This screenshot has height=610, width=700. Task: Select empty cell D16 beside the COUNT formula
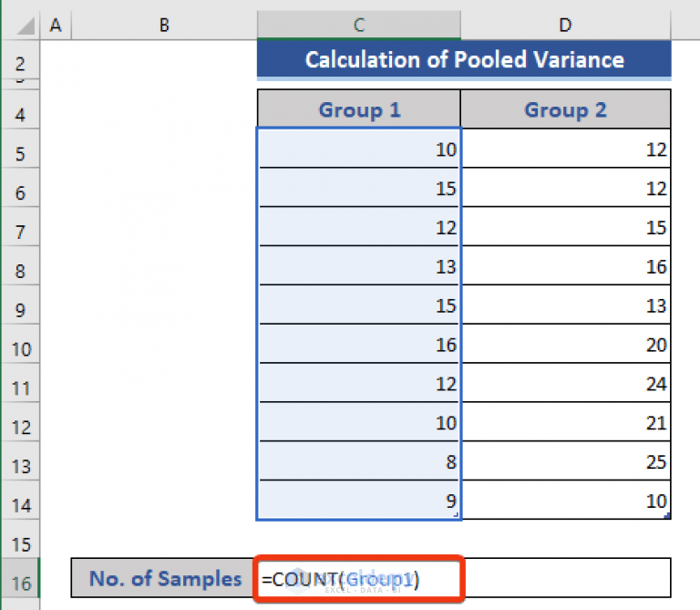click(566, 578)
